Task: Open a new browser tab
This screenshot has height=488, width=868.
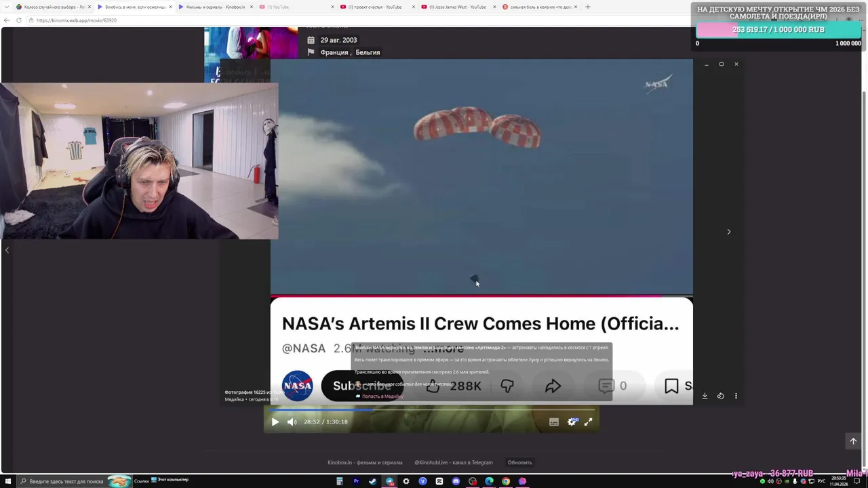Action: pos(587,7)
